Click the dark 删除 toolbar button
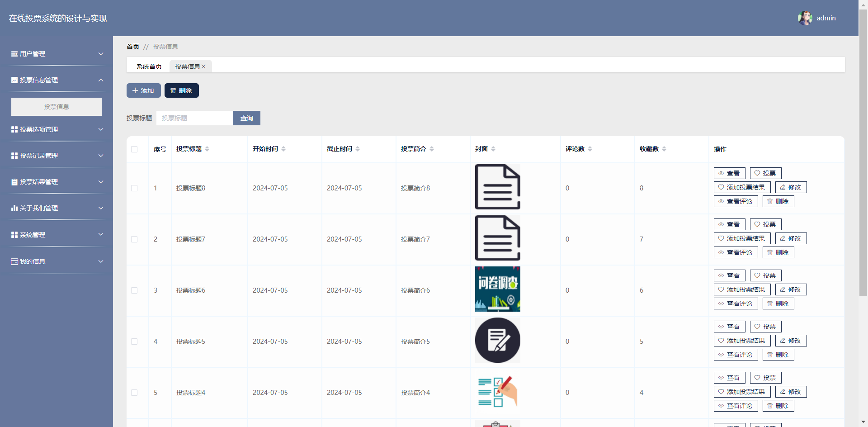Screen dimensions: 868x427 tap(182, 90)
